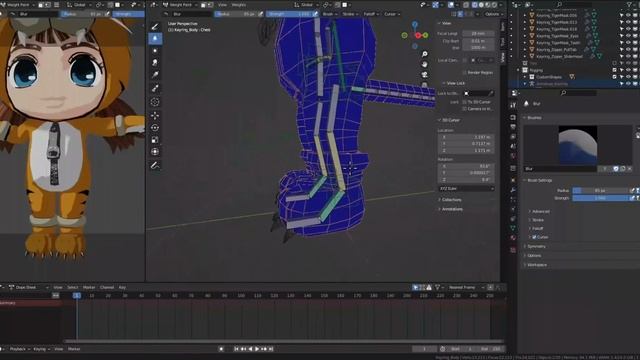Click the pan hand navigation gizmo

click(x=424, y=64)
